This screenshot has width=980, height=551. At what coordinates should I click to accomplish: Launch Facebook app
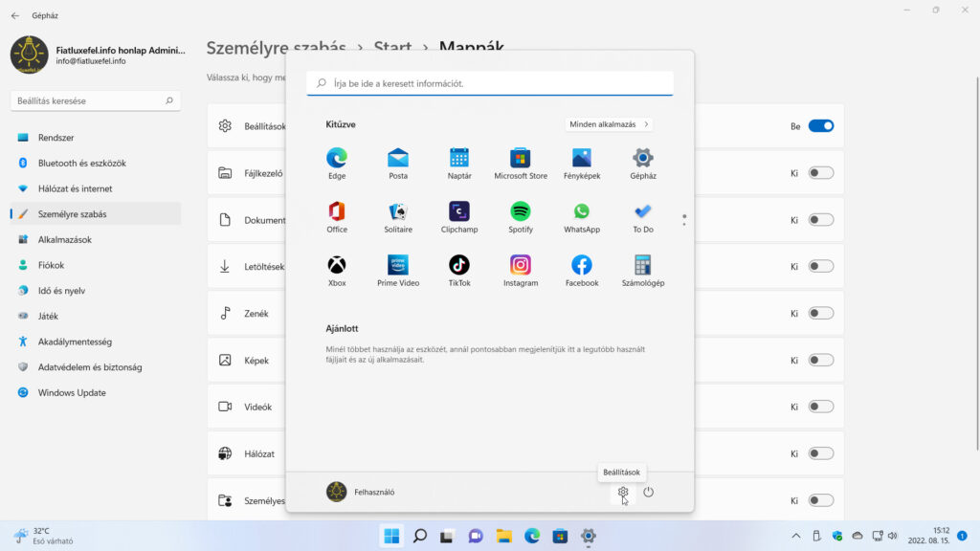(581, 271)
